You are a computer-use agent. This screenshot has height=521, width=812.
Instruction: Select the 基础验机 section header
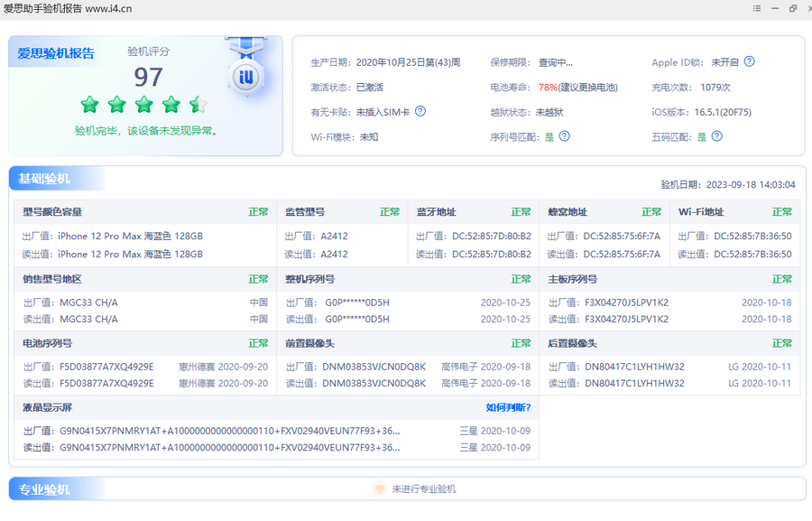click(44, 179)
